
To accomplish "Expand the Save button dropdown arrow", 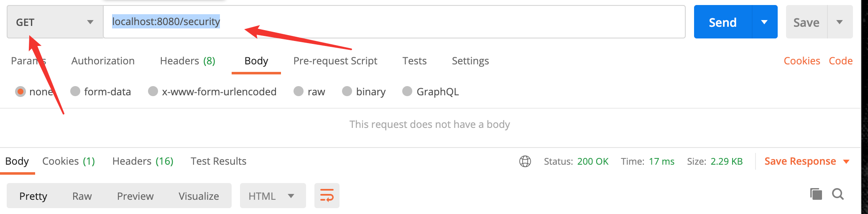I will 840,22.
